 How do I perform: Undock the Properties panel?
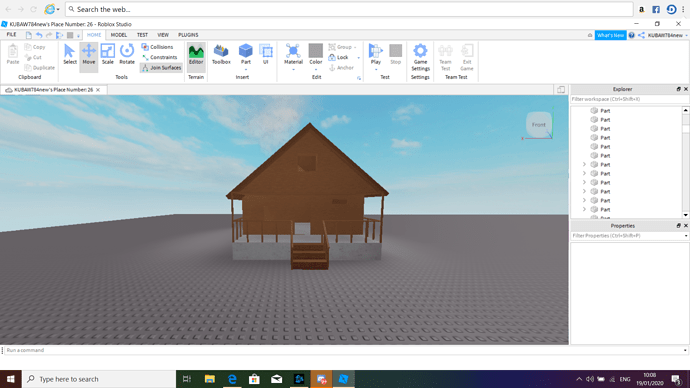679,226
